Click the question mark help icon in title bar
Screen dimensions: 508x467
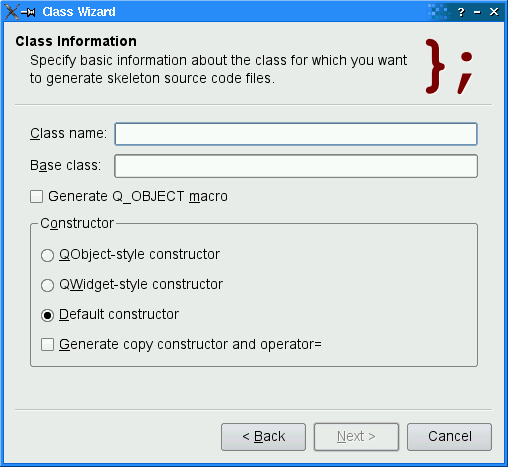pos(461,12)
